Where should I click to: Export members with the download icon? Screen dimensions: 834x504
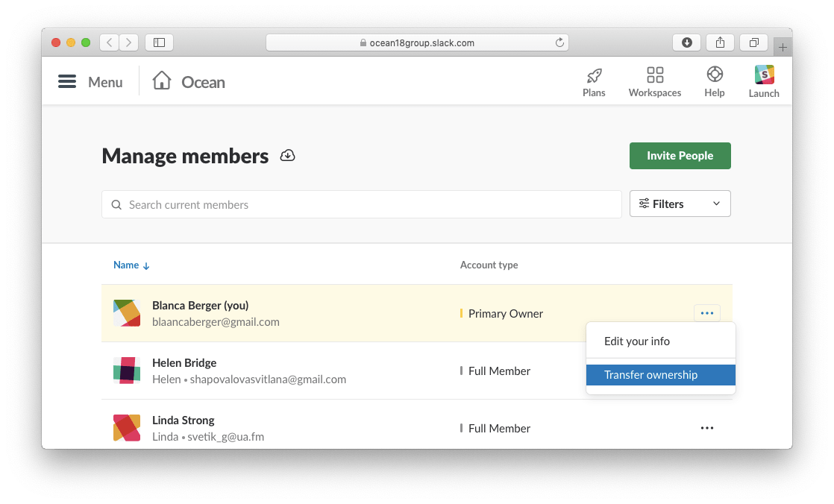click(287, 155)
